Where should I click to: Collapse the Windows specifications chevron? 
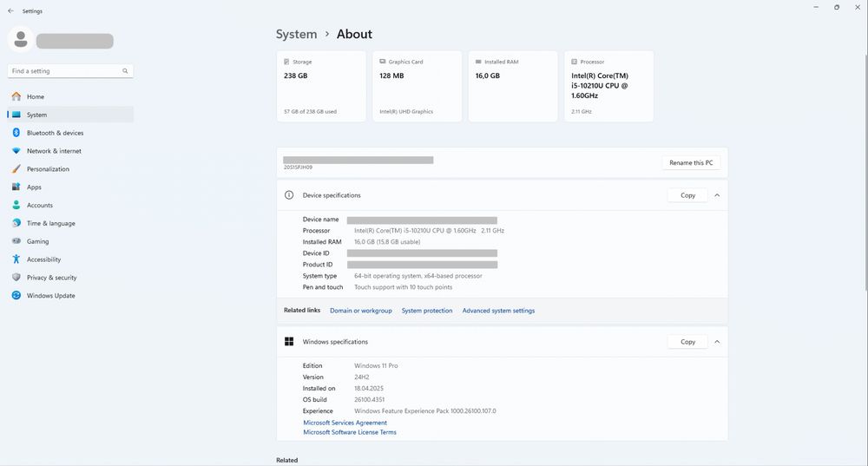click(x=717, y=342)
